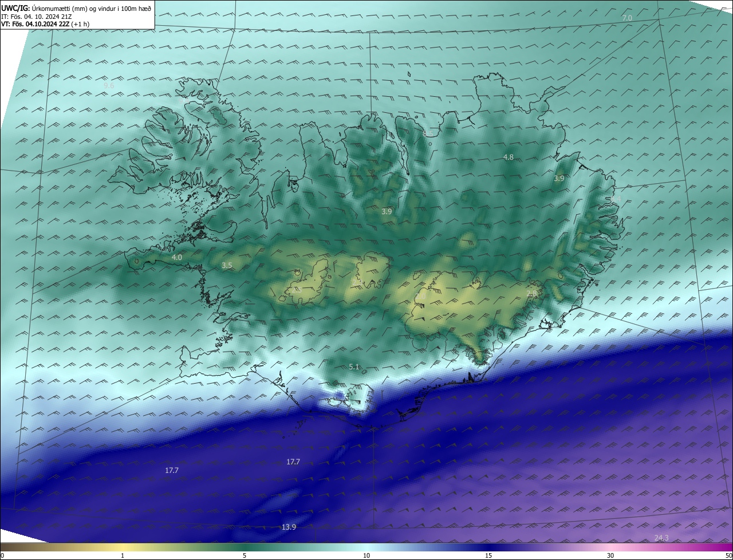Click the 4.8 value label
733x560 pixels.
coord(508,157)
